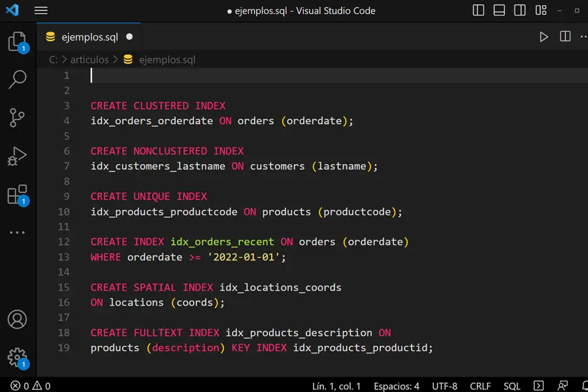Viewport: 588px width, 392px height.
Task: Open the Search view in sidebar
Action: tap(17, 80)
